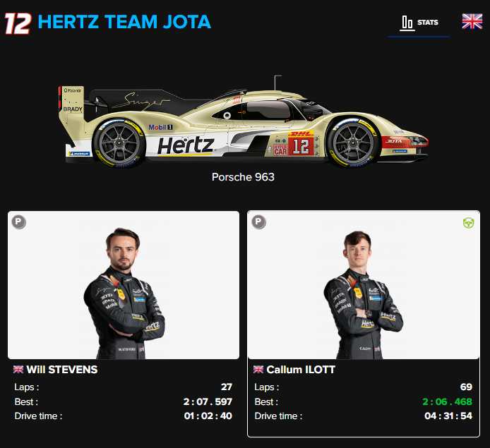Click Will Stevens best lap 2:07.597
490x448 pixels.
208,401
